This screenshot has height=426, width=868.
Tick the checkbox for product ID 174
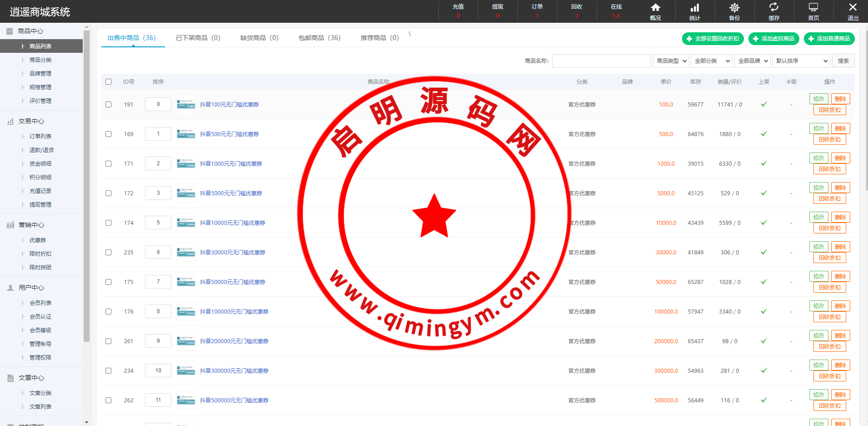click(108, 223)
